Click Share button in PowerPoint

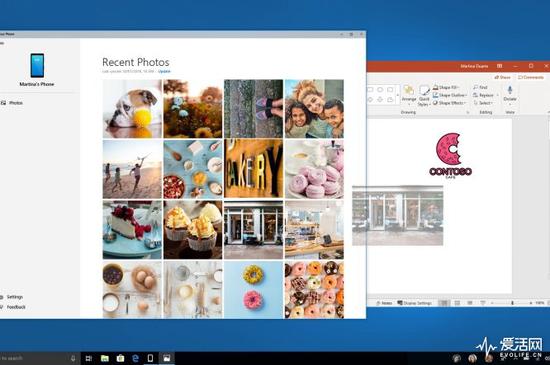pos(503,77)
